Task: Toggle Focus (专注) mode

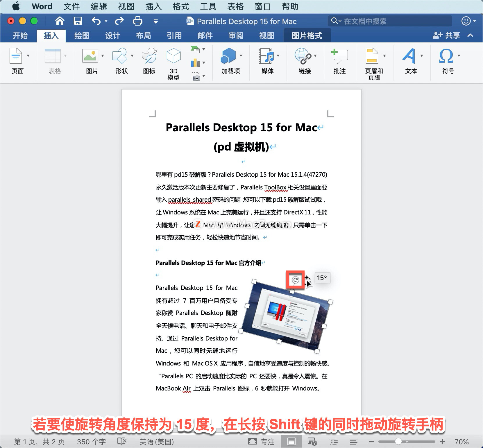Action: (261, 442)
